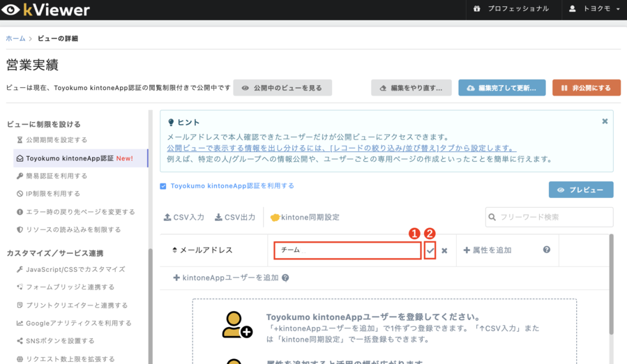The width and height of the screenshot is (627, 364).
Task: Click the ヒント lightbulb icon
Action: pyautogui.click(x=171, y=122)
